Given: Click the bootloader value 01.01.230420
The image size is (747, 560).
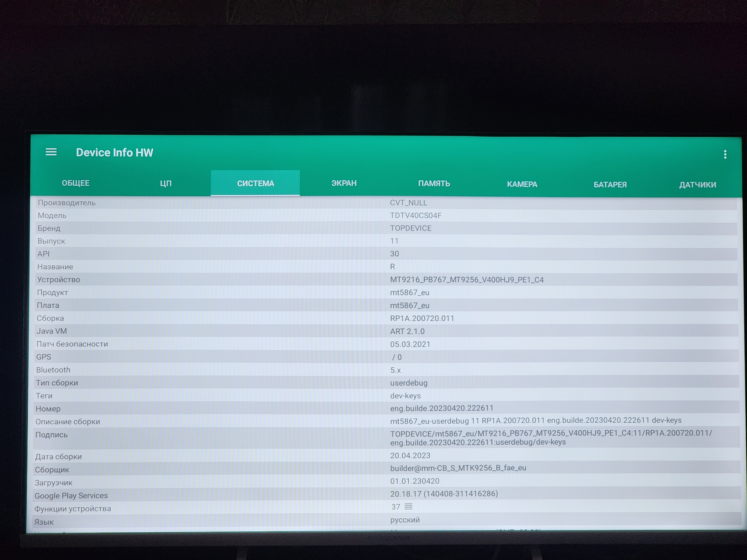Looking at the screenshot, I should [415, 481].
